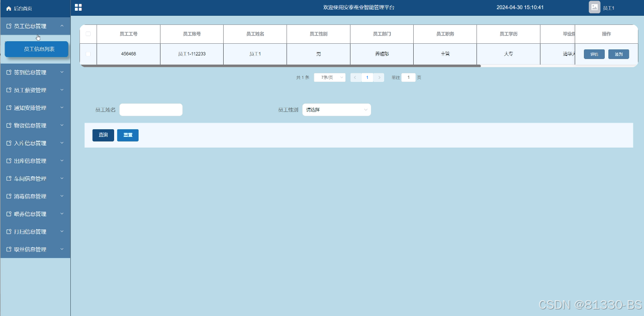
Task: Click the icon beside 喂养信息管理
Action: pos(9,214)
